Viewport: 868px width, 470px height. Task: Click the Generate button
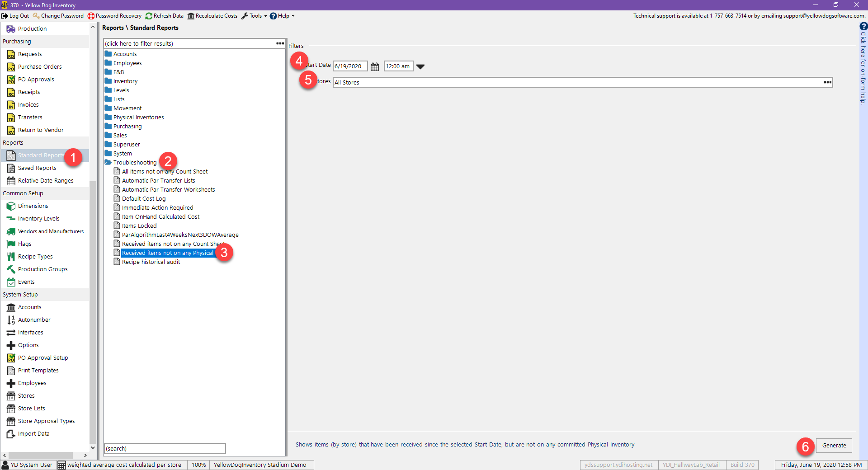(x=834, y=445)
